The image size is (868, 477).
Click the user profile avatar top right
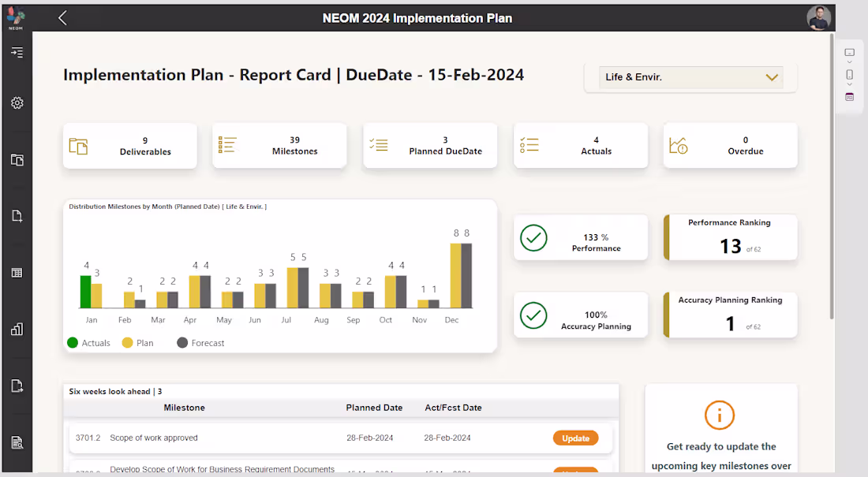pos(818,17)
